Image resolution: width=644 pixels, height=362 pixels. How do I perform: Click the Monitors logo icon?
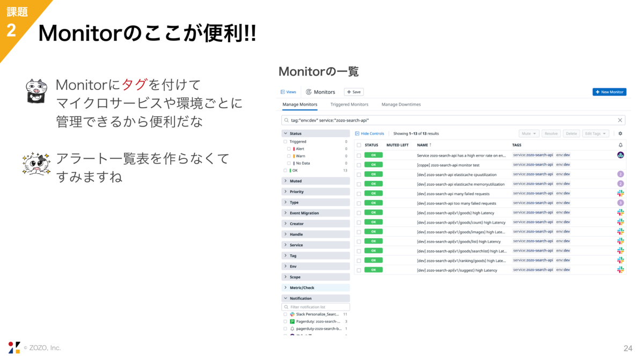[x=309, y=92]
